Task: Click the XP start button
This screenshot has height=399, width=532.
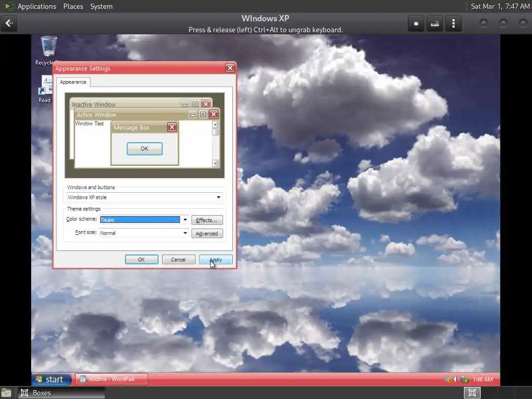Action: click(51, 379)
